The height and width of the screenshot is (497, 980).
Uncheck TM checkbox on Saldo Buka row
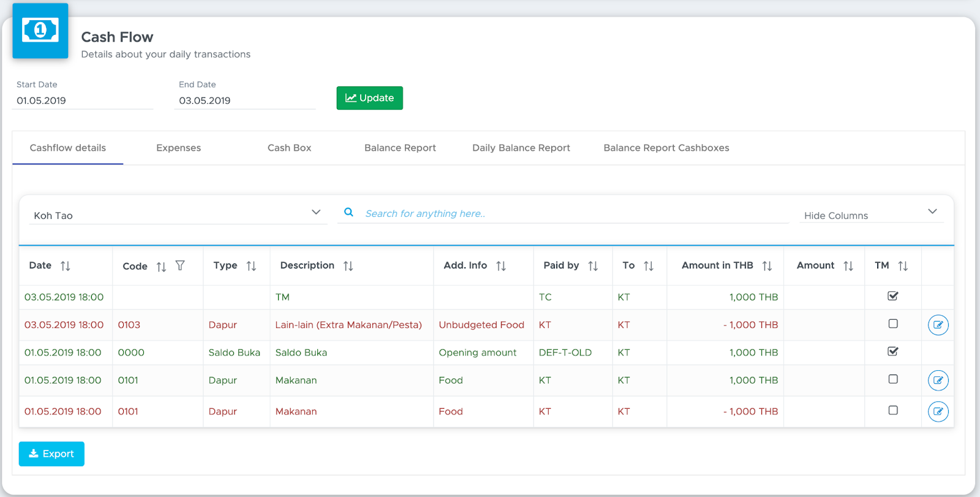pyautogui.click(x=893, y=351)
